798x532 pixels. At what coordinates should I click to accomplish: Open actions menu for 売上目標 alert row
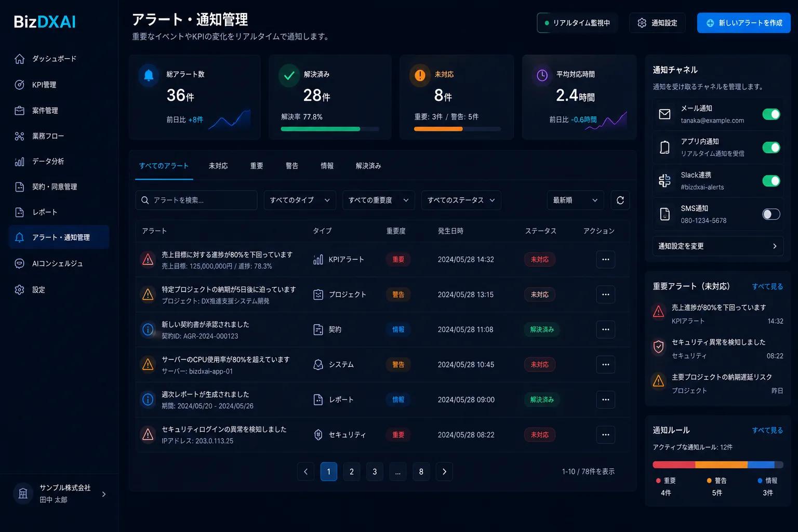click(606, 259)
